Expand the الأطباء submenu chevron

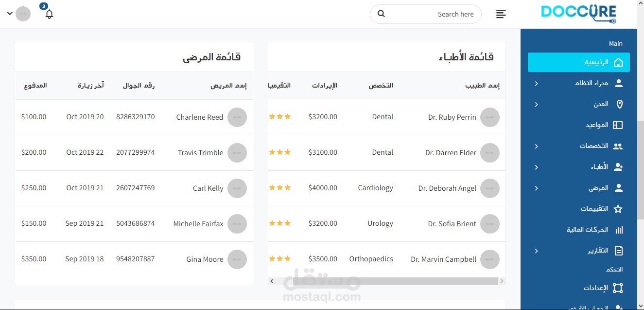point(537,167)
